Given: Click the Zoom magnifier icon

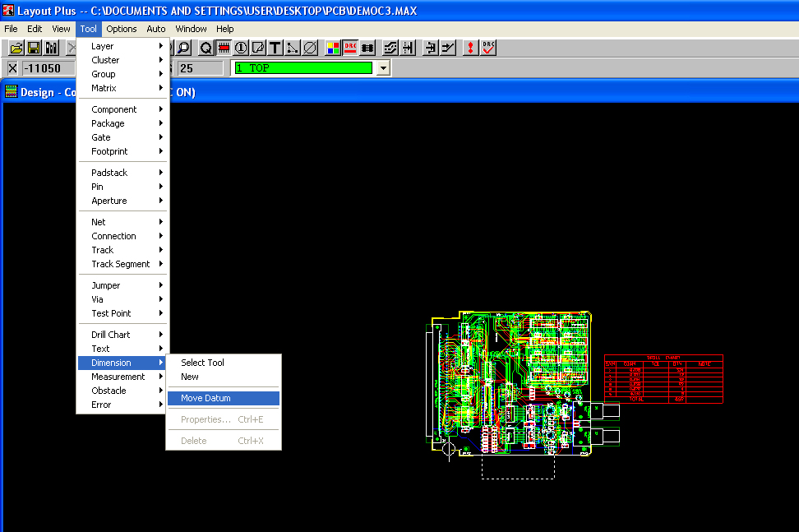Looking at the screenshot, I should click(x=183, y=49).
